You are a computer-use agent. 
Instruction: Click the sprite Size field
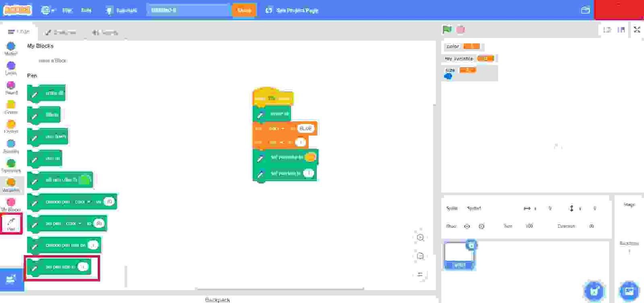coord(529,226)
